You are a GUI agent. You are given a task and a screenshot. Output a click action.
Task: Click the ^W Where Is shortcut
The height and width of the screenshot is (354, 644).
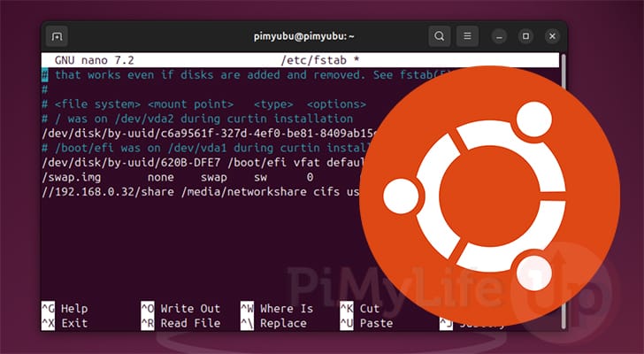[277, 308]
